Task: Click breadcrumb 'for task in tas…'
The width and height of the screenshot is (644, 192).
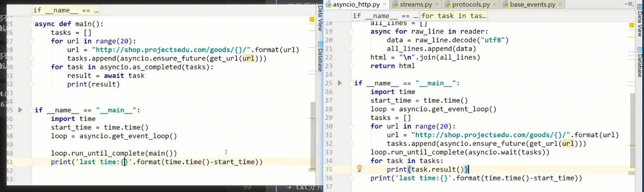Action: tap(454, 16)
